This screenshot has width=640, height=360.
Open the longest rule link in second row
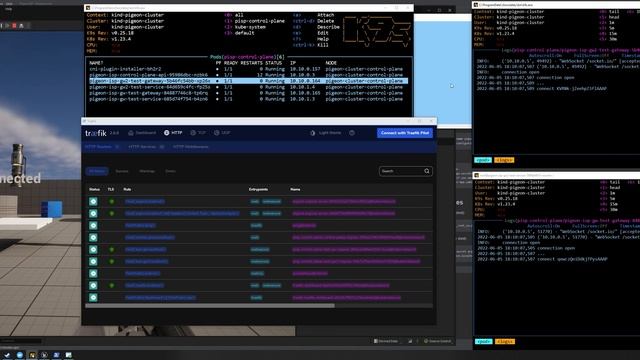point(182,213)
